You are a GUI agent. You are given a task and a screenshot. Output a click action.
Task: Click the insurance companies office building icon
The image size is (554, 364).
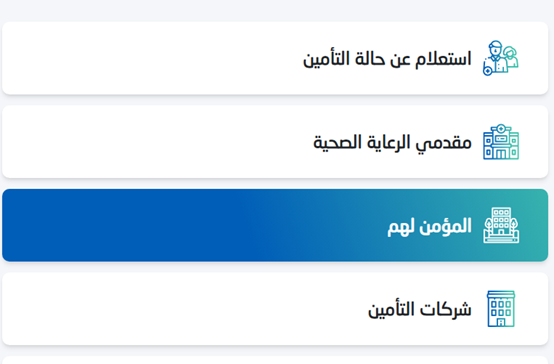tap(501, 309)
